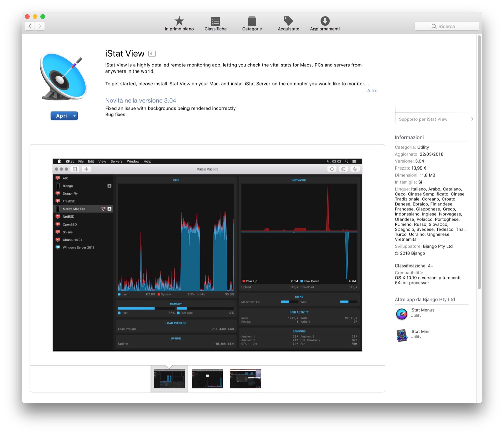This screenshot has width=504, height=434.
Task: Open the iStat Menus app icon
Action: pyautogui.click(x=402, y=314)
